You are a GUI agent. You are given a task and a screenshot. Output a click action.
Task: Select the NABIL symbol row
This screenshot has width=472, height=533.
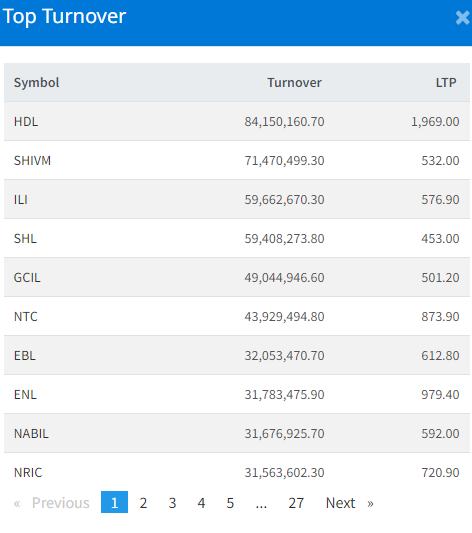(x=237, y=433)
